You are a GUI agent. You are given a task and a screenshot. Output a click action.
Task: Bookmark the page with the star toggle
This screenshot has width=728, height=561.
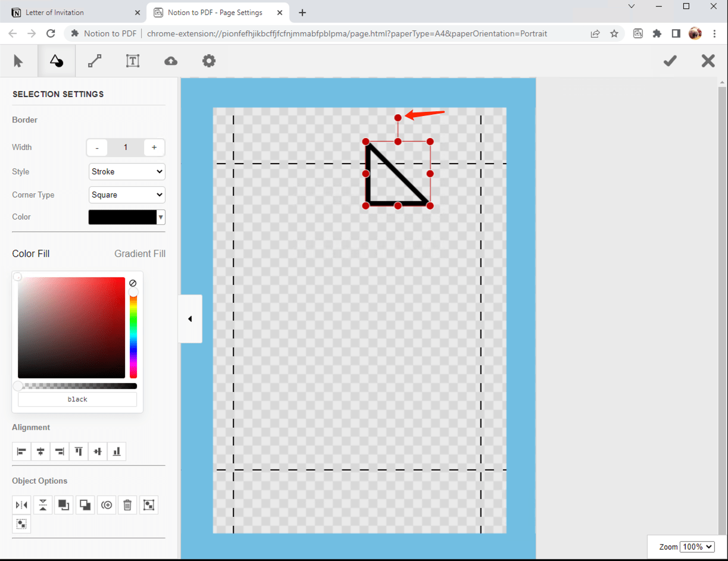[614, 34]
